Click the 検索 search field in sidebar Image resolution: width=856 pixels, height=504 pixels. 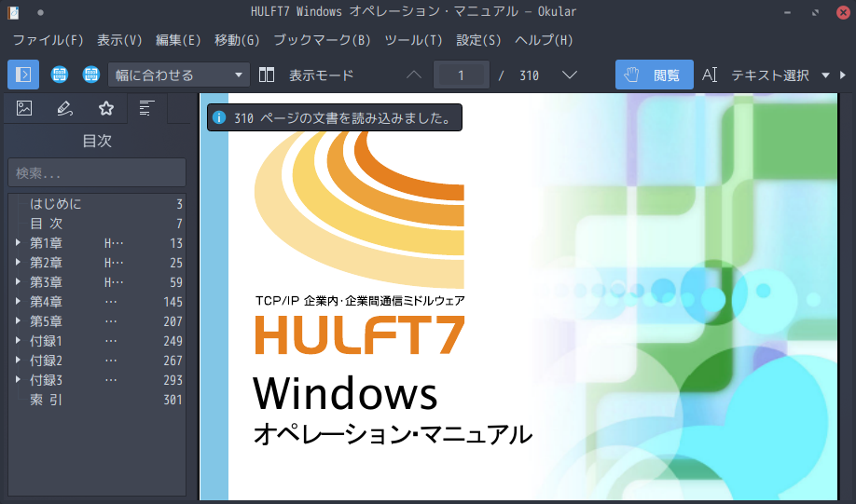pyautogui.click(x=97, y=173)
